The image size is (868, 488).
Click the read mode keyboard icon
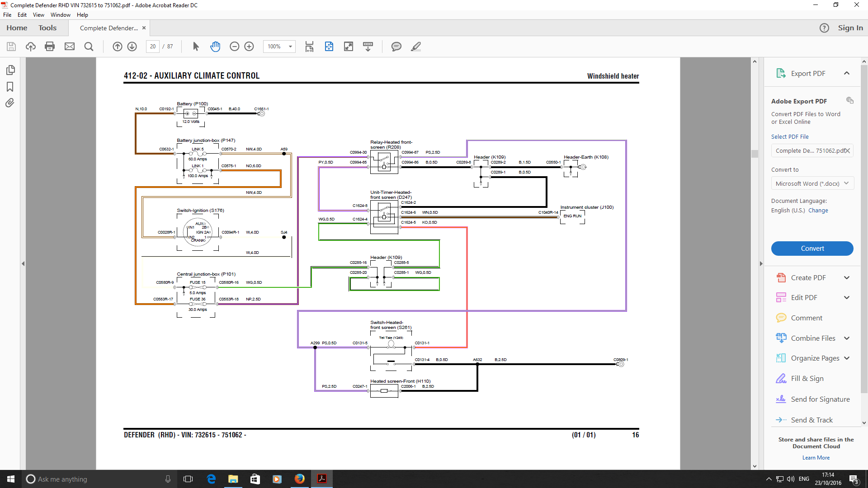(368, 47)
